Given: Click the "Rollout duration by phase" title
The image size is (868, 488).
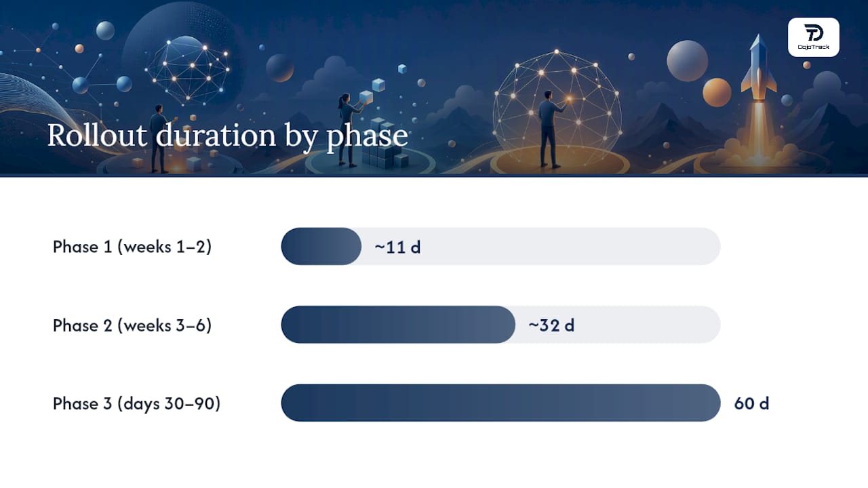Looking at the screenshot, I should click(227, 135).
